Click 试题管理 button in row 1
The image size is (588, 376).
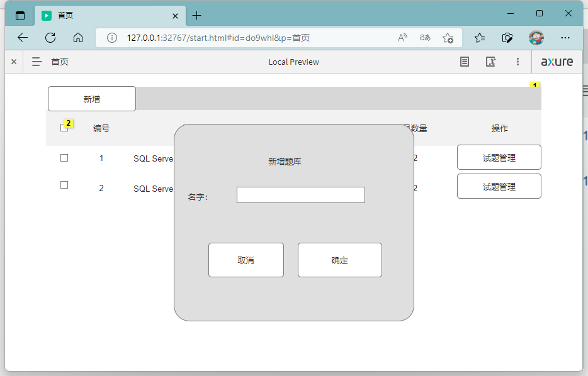499,157
